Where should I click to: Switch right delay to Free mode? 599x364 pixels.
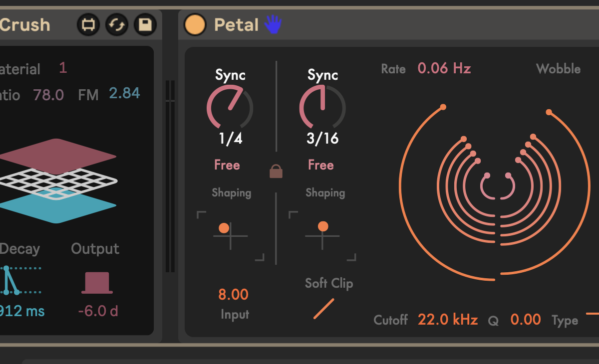pyautogui.click(x=320, y=165)
